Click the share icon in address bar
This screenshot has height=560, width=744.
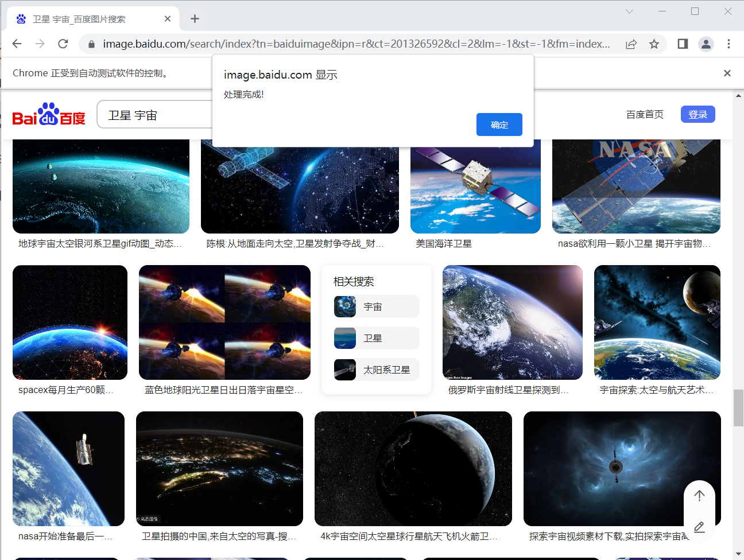(x=631, y=44)
